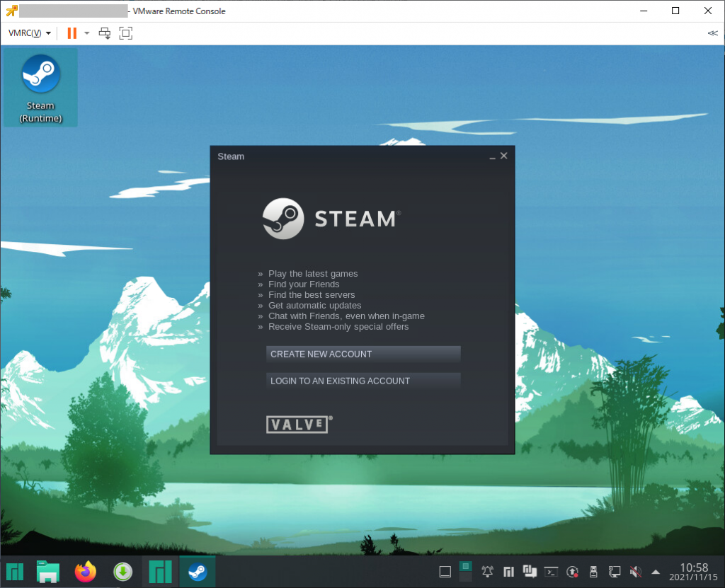The height and width of the screenshot is (588, 725).
Task: Open the software updates tray icon
Action: [572, 572]
